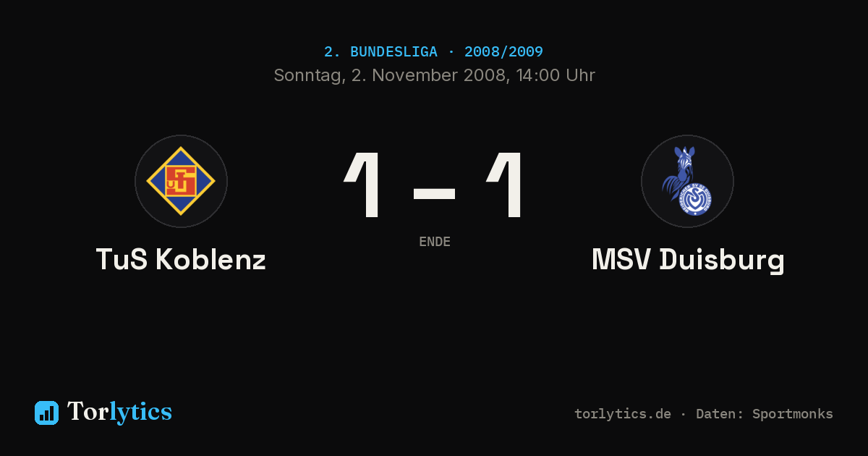Viewport: 868px width, 456px height.
Task: Select the TuS Koblenz team name
Action: coord(181,260)
